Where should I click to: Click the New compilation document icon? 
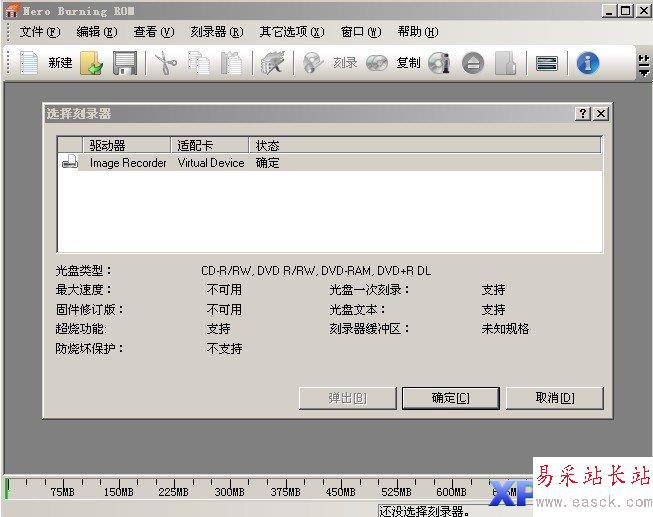pyautogui.click(x=29, y=63)
